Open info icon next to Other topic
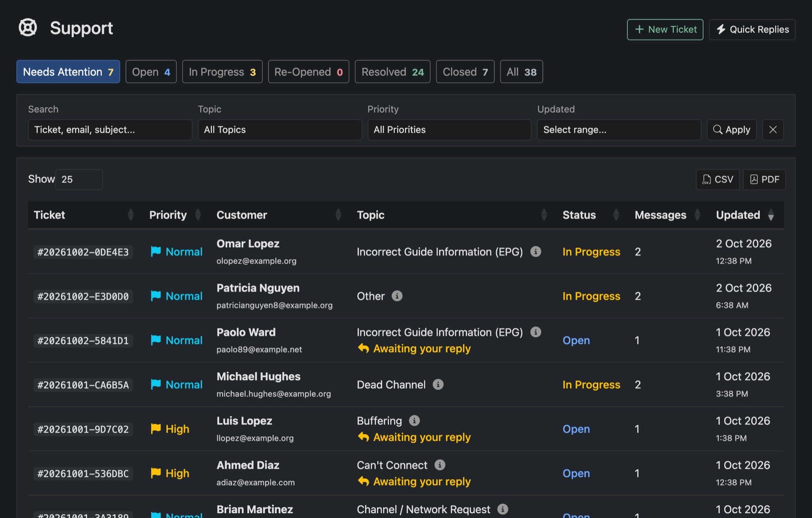The height and width of the screenshot is (518, 812). 397,296
